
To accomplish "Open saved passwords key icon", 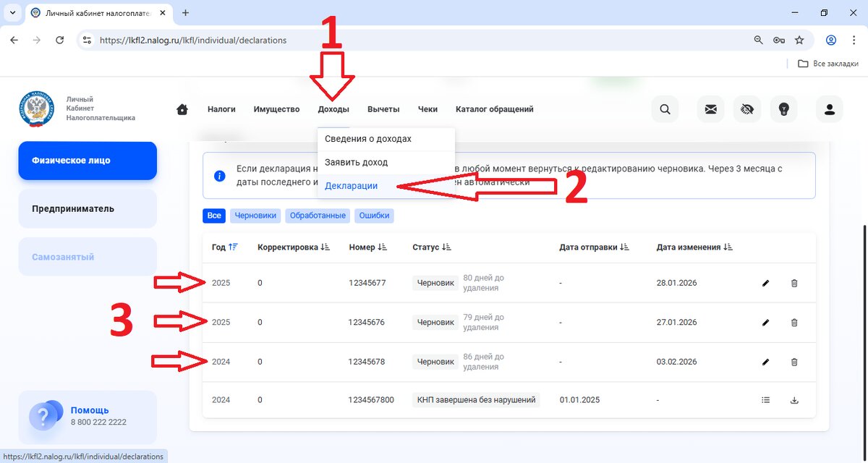I will point(779,41).
